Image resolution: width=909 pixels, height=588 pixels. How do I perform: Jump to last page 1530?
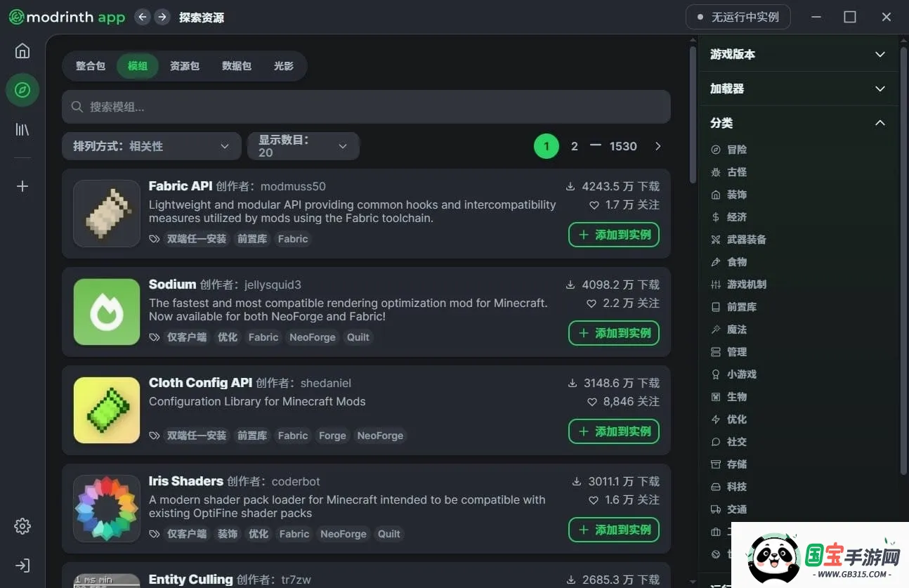[x=623, y=146]
